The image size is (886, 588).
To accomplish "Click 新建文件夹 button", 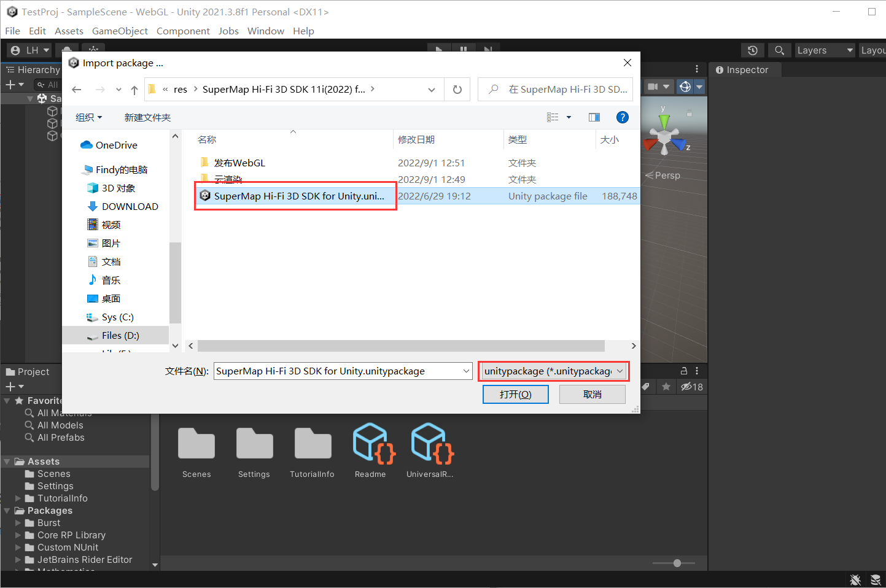I will [147, 117].
